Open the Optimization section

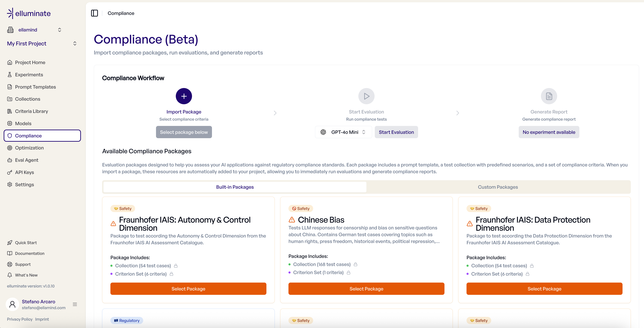click(30, 148)
